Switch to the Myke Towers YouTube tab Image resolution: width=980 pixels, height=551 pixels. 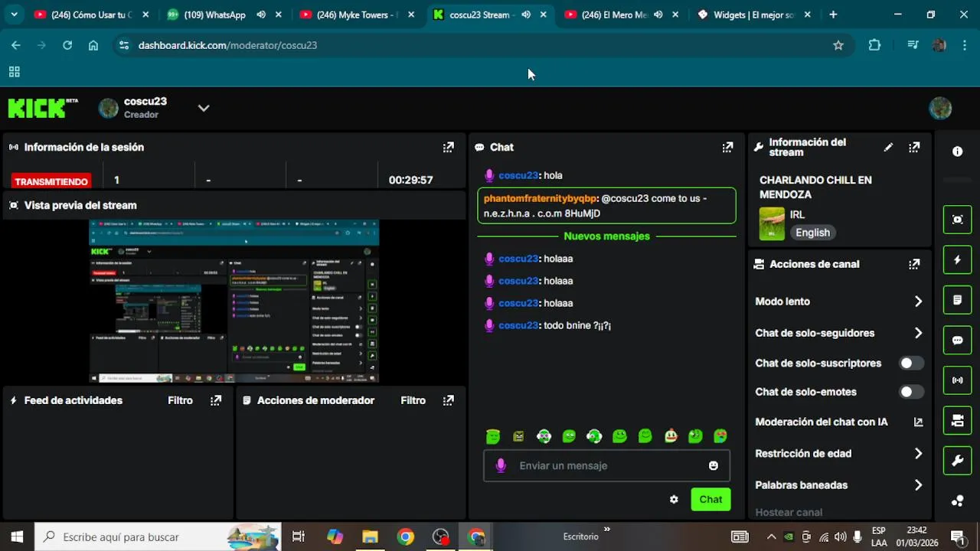tap(357, 15)
